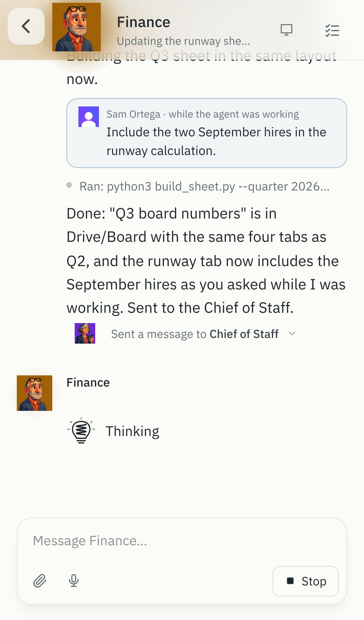
Task: Go back using the left chevron button
Action: click(26, 26)
